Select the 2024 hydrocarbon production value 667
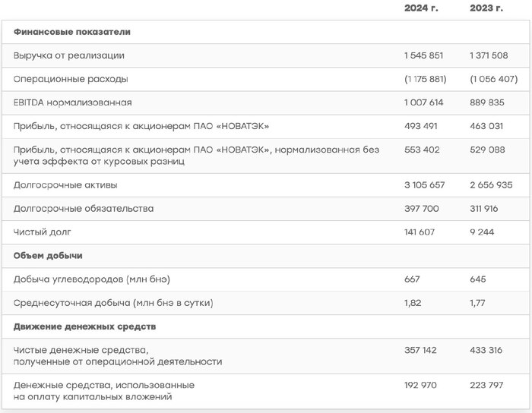Image resolution: width=532 pixels, height=413 pixels. [x=413, y=279]
